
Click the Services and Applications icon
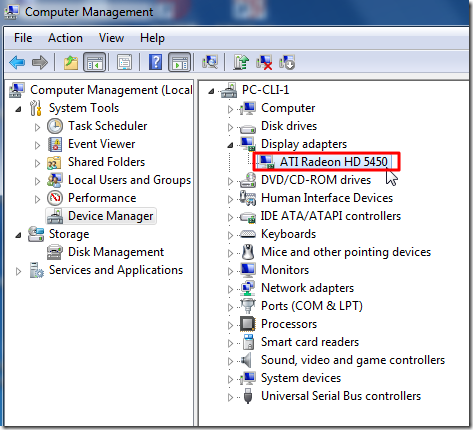pyautogui.click(x=36, y=270)
